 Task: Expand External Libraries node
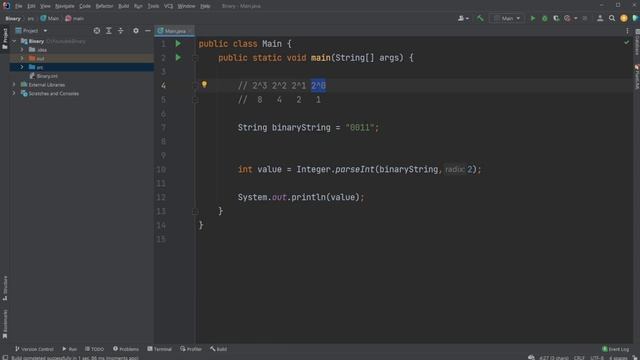click(x=14, y=84)
